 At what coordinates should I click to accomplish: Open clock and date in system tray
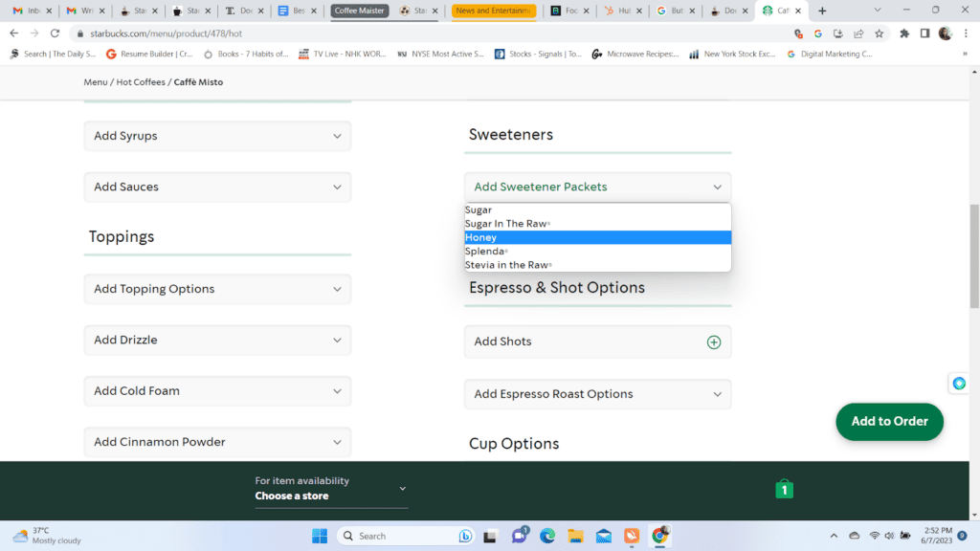point(936,536)
